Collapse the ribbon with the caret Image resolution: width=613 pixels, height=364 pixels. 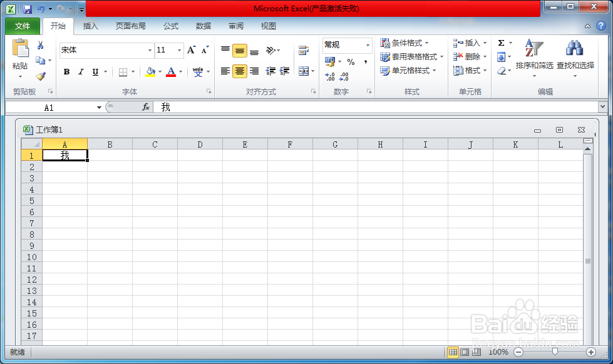coord(587,26)
